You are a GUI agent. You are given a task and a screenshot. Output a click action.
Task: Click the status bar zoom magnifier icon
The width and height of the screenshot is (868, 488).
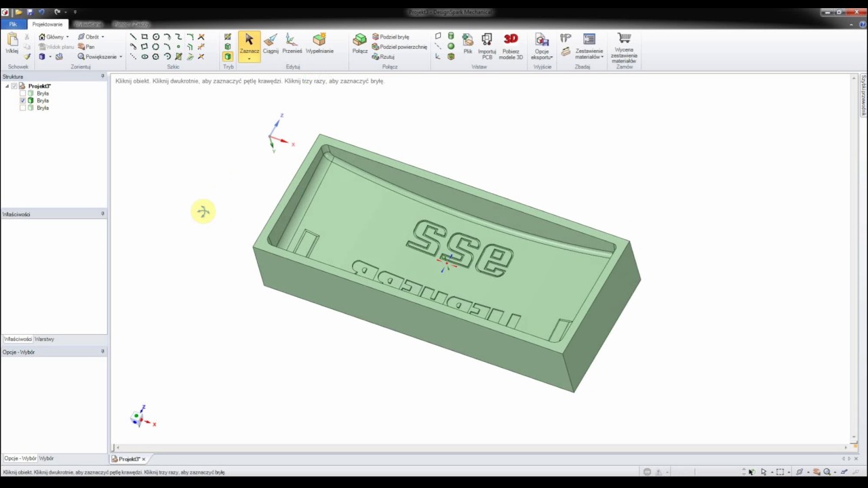coord(827,472)
